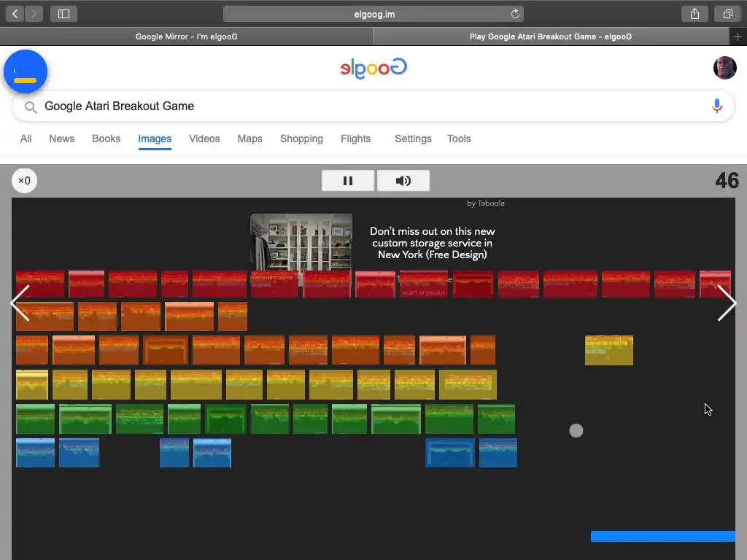This screenshot has width=747, height=560.
Task: Go back with Safari's back arrow
Action: [15, 14]
